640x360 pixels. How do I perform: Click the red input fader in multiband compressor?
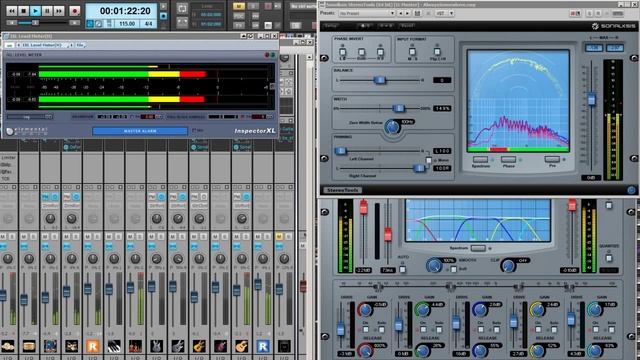coord(363,207)
